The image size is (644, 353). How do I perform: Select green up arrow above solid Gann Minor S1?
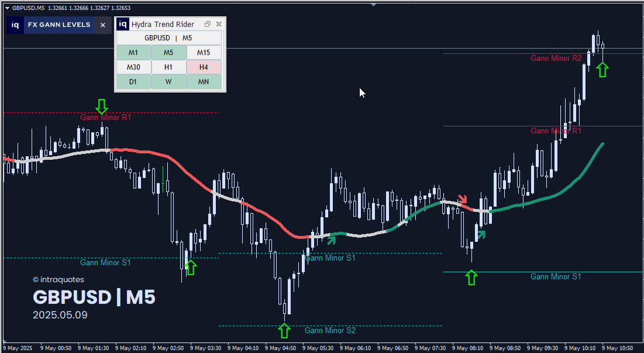point(471,277)
